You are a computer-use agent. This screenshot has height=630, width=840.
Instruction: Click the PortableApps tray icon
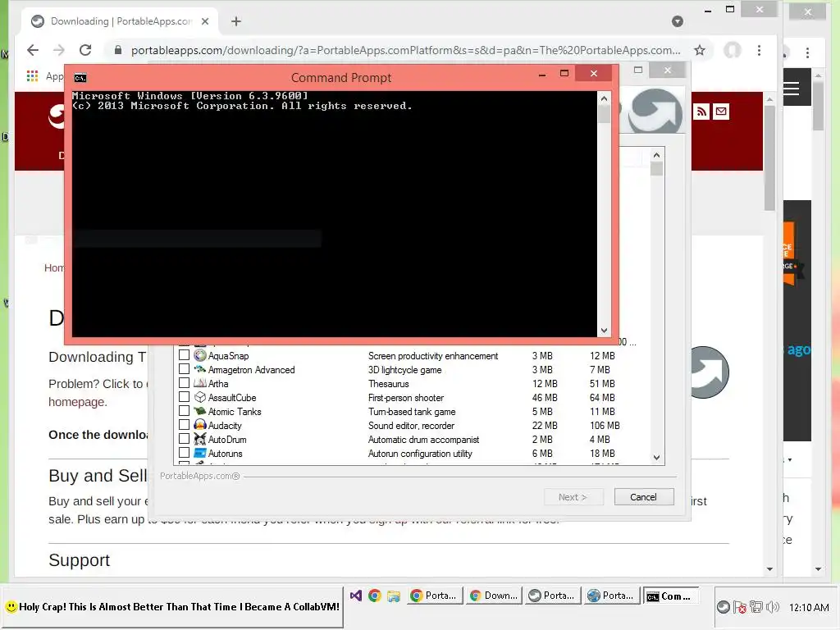coord(724,607)
